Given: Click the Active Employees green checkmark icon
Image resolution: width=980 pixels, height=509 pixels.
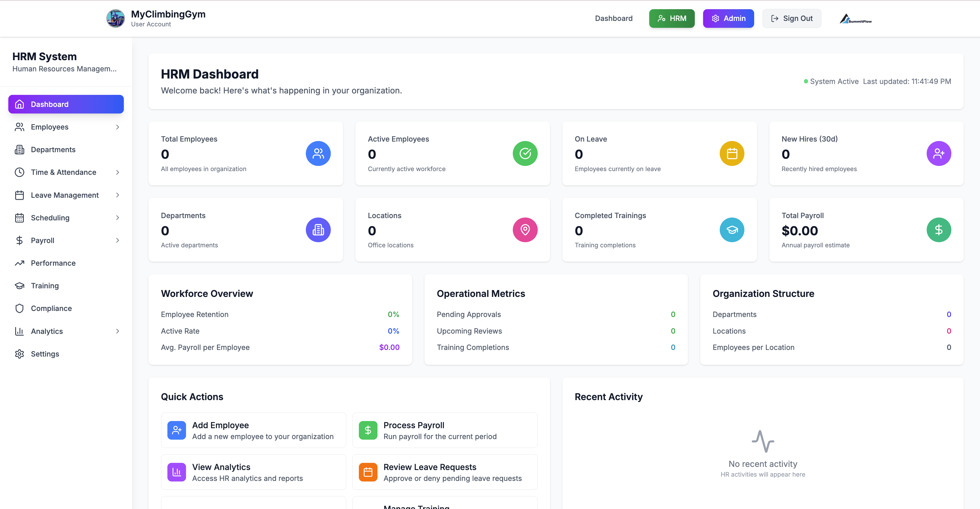Looking at the screenshot, I should pyautogui.click(x=525, y=153).
